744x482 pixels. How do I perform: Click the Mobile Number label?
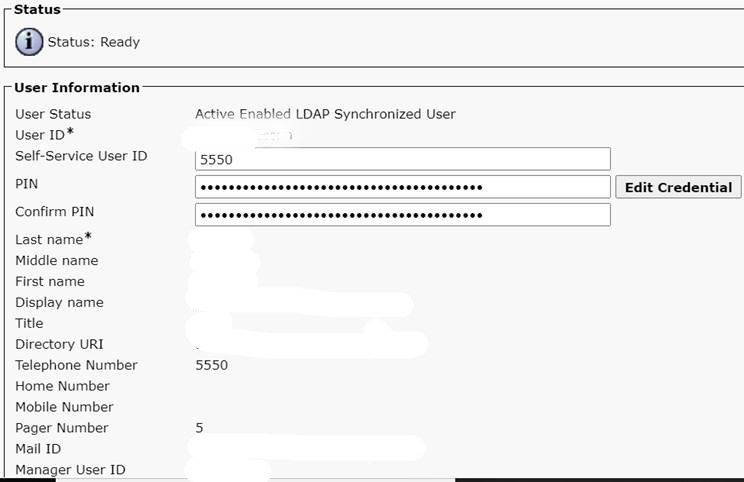[64, 407]
